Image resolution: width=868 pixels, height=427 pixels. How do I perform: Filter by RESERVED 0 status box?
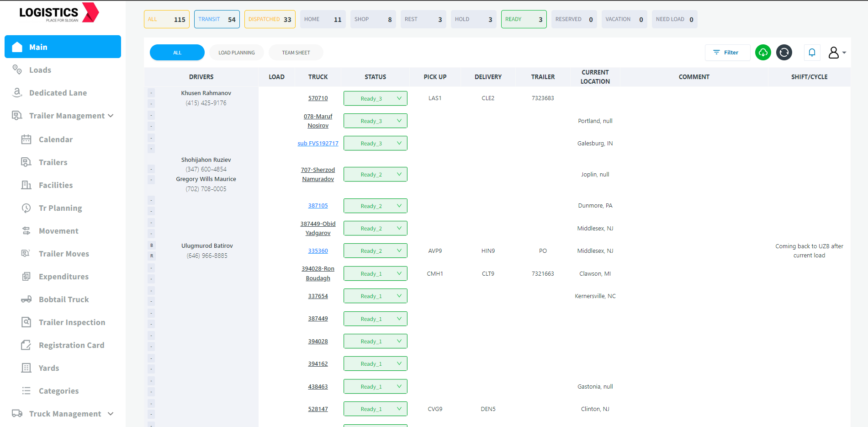click(574, 19)
